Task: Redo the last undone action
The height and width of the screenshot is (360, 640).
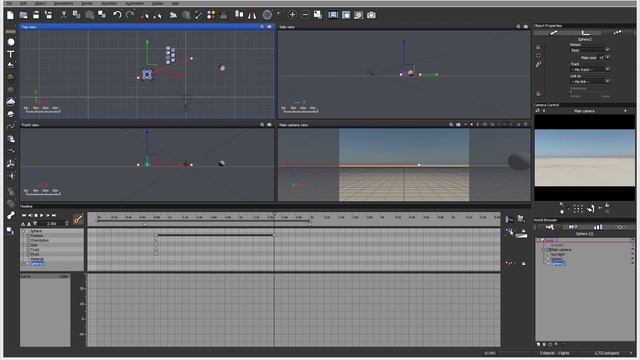Action: coord(130,15)
